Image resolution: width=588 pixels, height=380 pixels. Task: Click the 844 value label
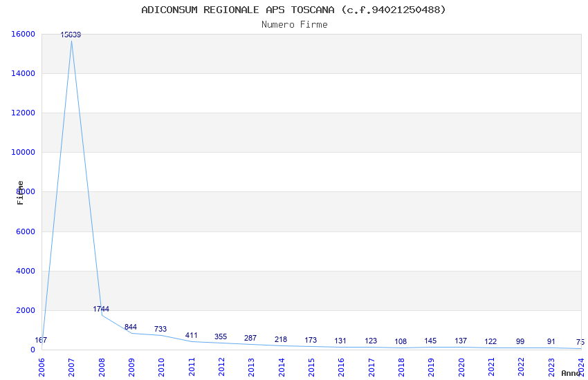click(x=131, y=327)
